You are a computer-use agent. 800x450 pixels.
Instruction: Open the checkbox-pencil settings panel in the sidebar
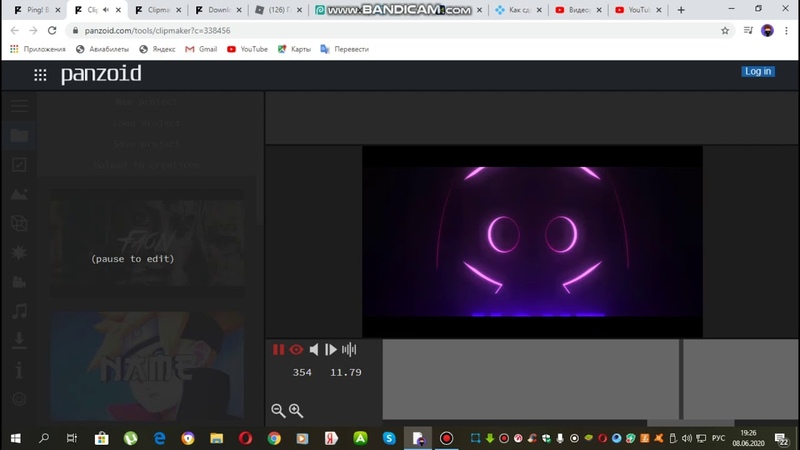coord(19,164)
